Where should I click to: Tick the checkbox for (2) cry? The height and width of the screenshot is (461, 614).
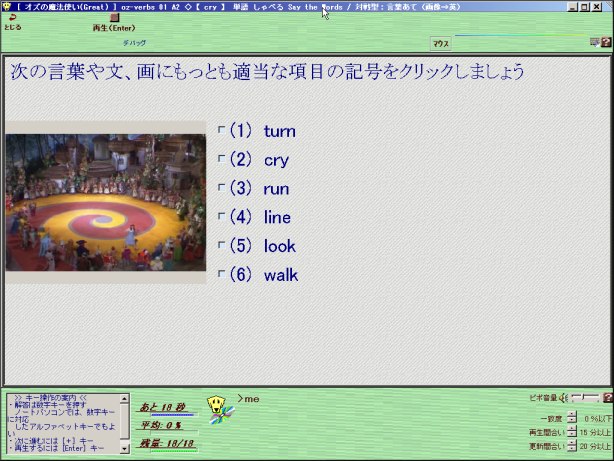221,160
